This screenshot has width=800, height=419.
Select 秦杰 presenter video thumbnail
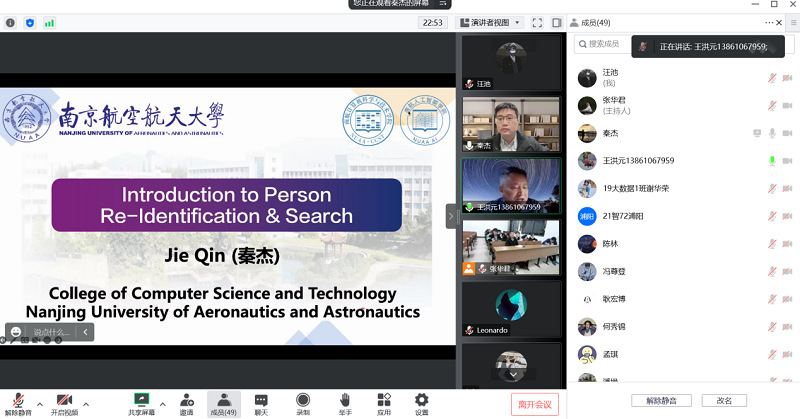[511, 125]
